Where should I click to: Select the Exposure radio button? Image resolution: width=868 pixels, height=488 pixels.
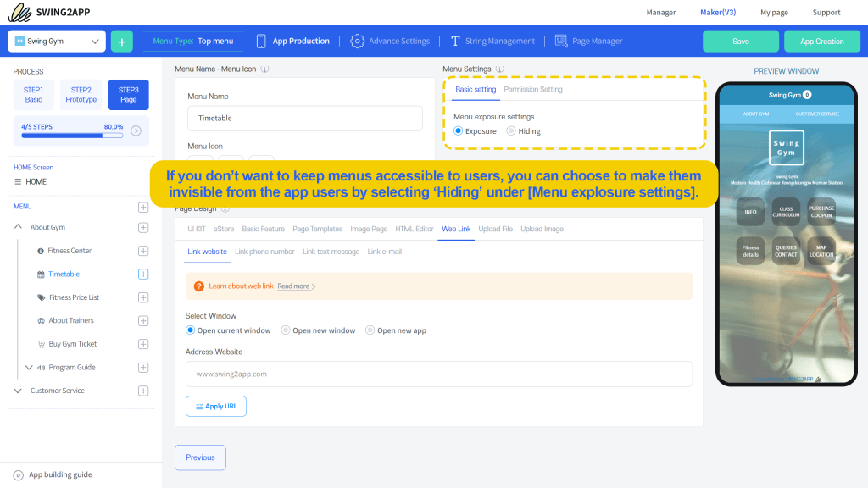(458, 131)
